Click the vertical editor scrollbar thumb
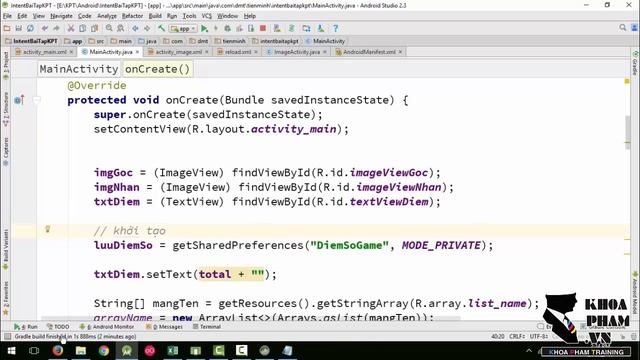This screenshot has height=360, width=640. pos(628,133)
